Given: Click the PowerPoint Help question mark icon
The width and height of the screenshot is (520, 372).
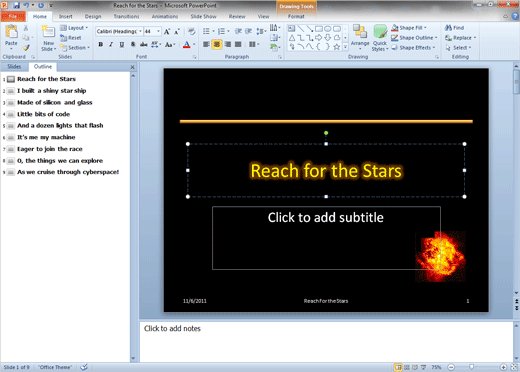Looking at the screenshot, I should tap(515, 16).
